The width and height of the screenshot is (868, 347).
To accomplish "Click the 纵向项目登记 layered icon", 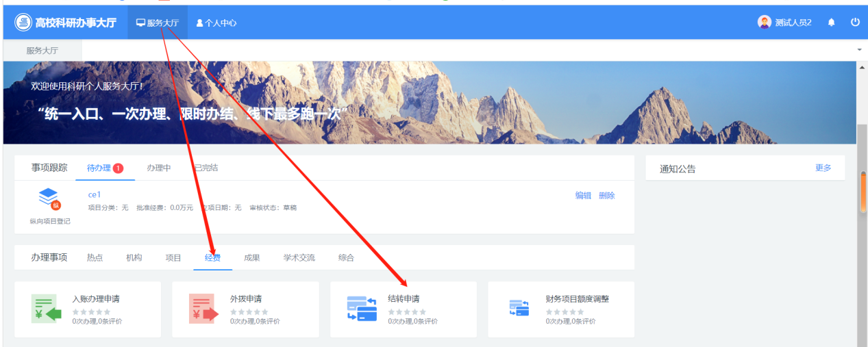I will (49, 198).
